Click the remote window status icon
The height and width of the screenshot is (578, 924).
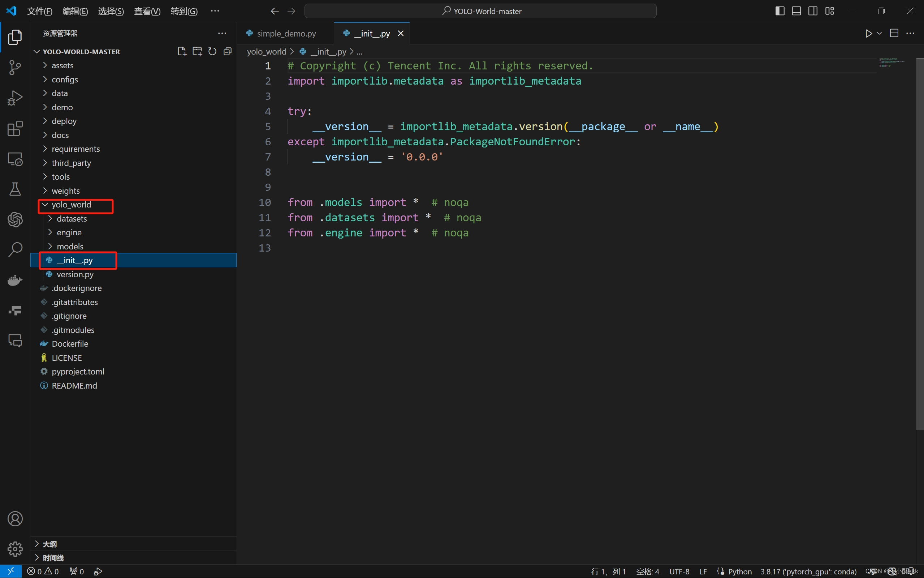(11, 571)
